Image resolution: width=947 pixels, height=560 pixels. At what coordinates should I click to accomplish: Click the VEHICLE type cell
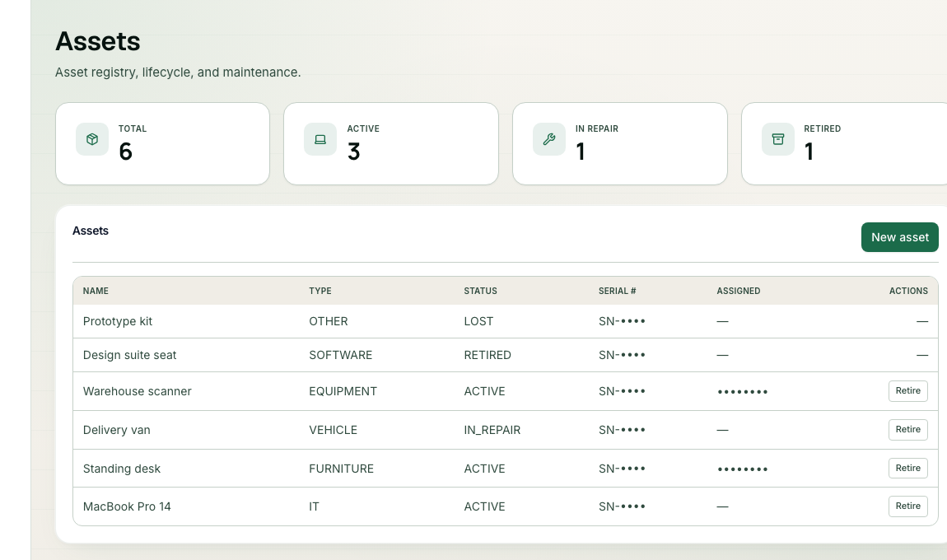pyautogui.click(x=333, y=430)
